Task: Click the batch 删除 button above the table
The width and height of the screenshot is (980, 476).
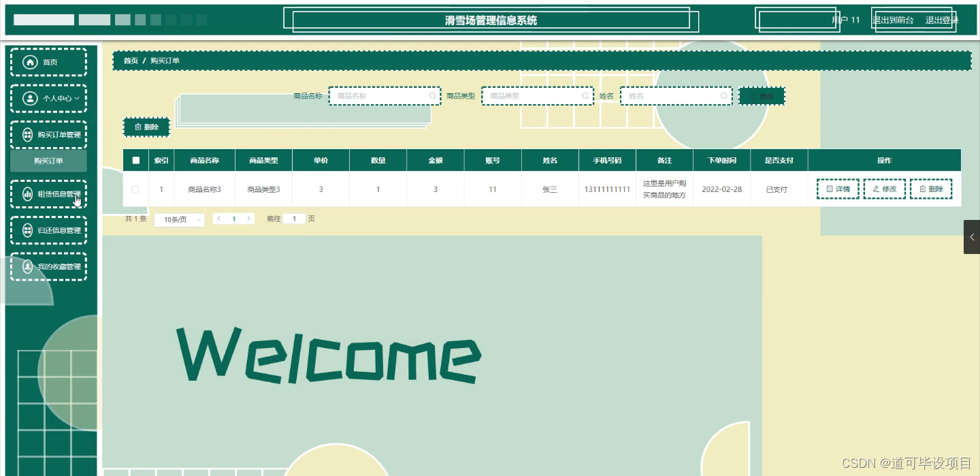Action: [146, 127]
